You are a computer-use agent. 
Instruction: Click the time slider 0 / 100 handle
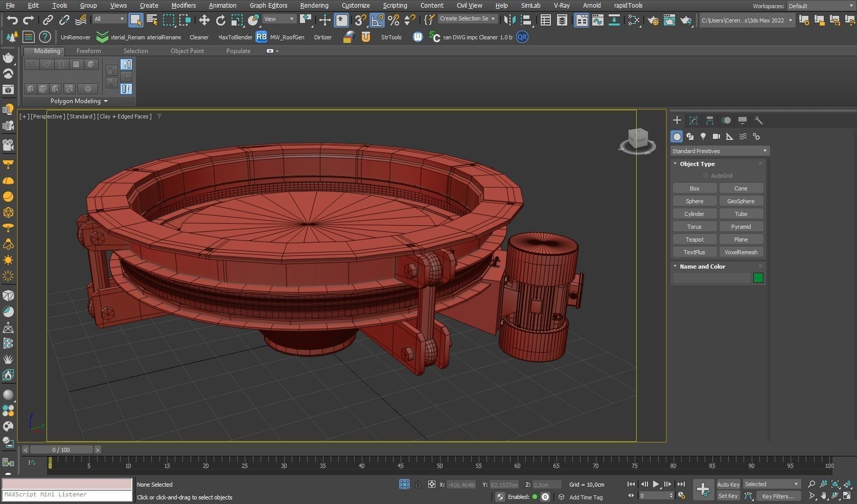point(61,450)
